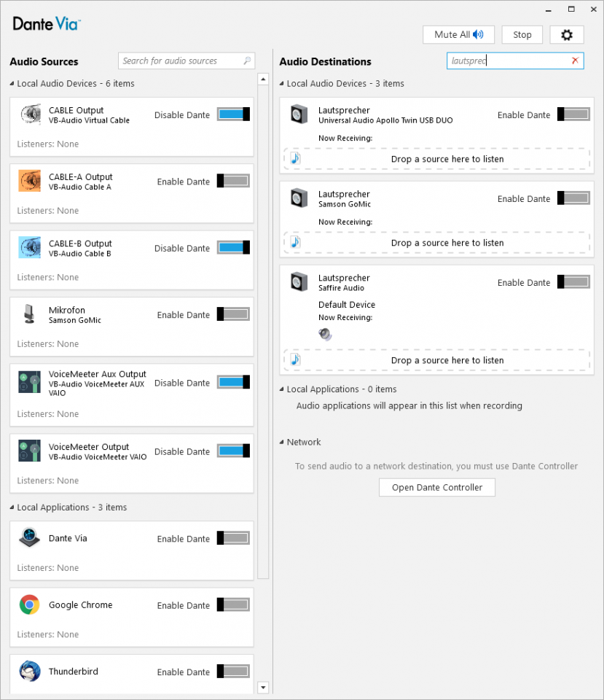
Task: Click the Mikrofon microphone icon
Action: 29,314
